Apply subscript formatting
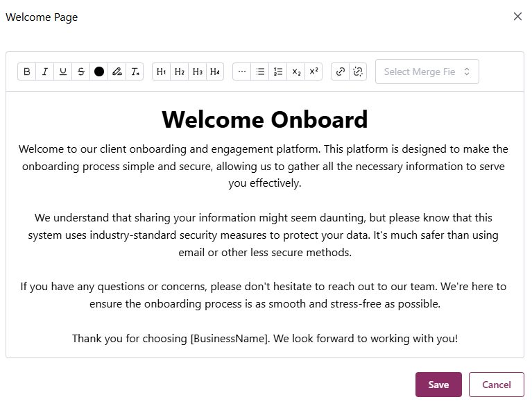Image resolution: width=532 pixels, height=404 pixels. click(x=296, y=71)
